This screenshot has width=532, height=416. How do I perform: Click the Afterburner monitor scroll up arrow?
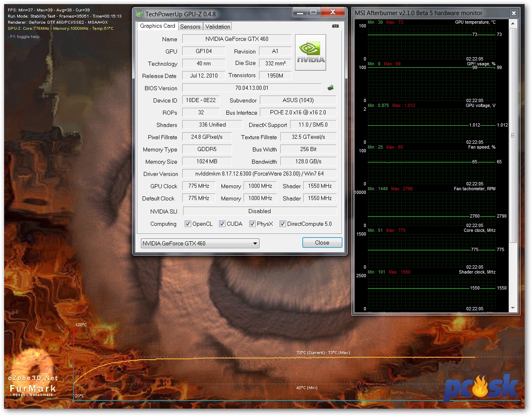[x=513, y=24]
